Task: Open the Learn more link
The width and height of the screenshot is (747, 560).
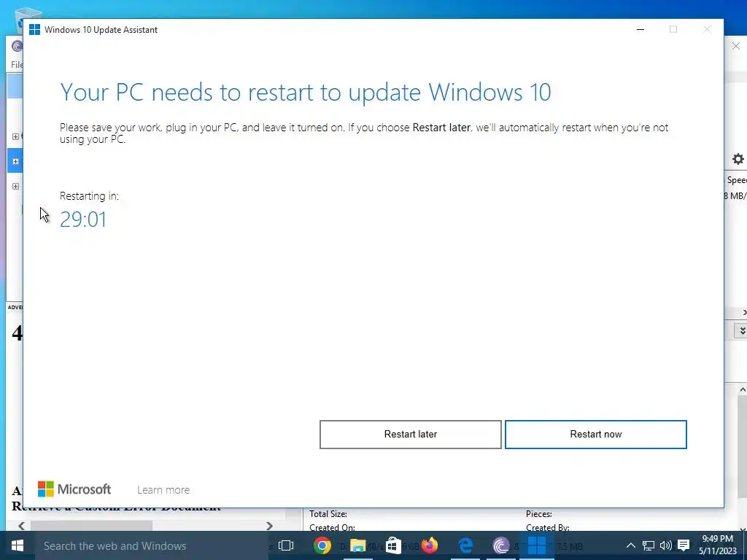Action: [163, 489]
